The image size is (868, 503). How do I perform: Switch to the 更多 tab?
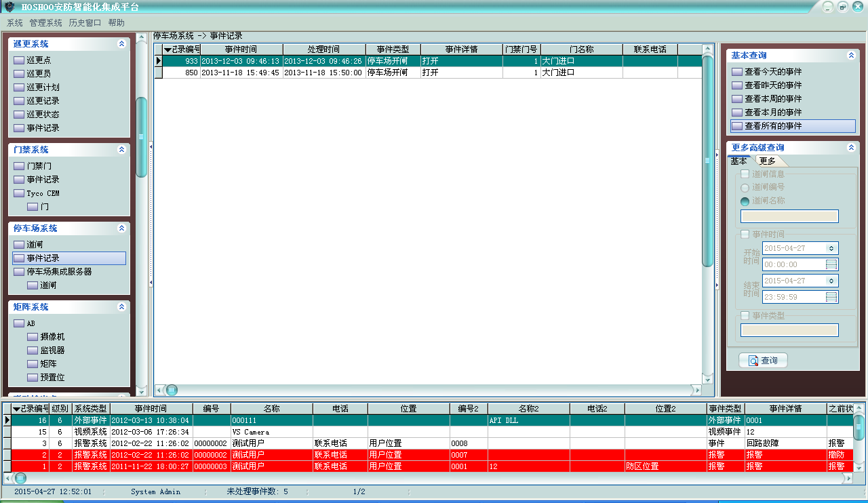point(768,161)
